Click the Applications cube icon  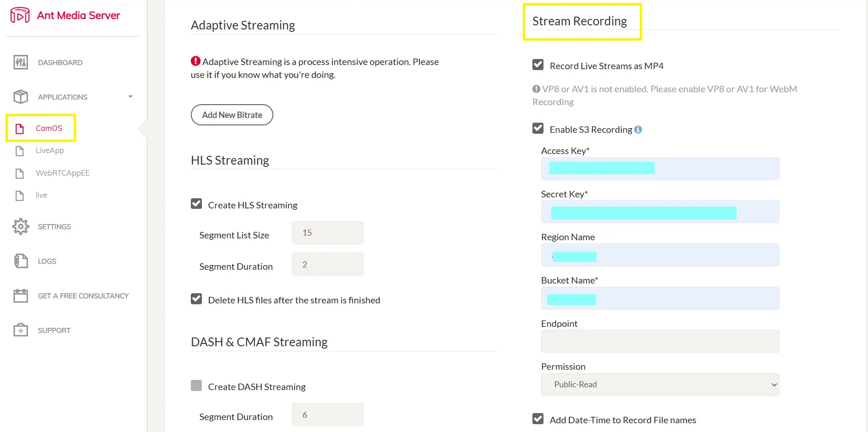coord(21,97)
